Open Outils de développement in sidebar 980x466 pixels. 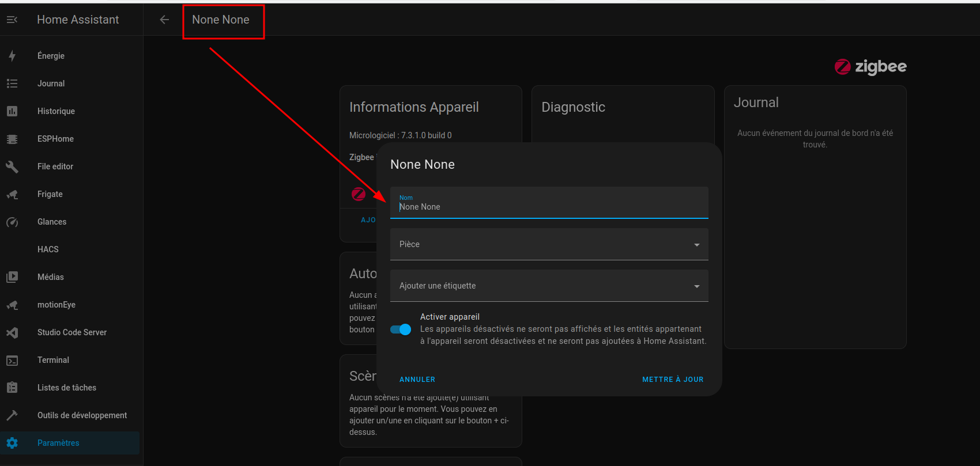click(x=70, y=415)
